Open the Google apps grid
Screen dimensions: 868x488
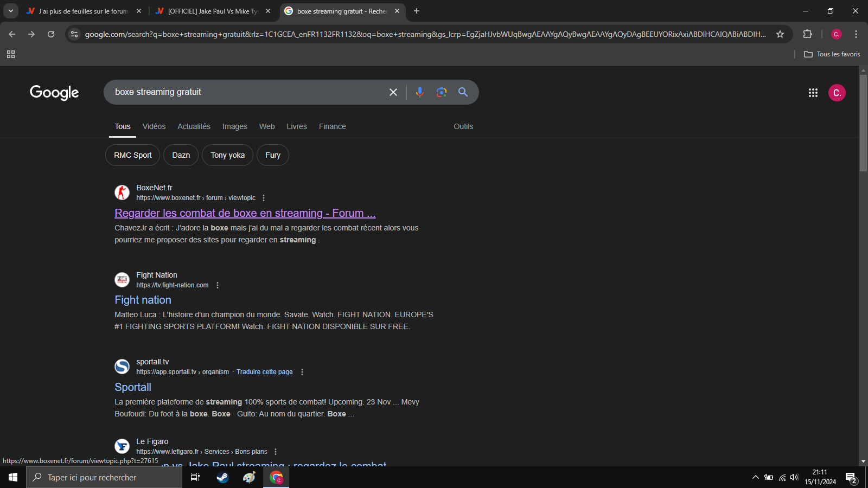pos(813,93)
